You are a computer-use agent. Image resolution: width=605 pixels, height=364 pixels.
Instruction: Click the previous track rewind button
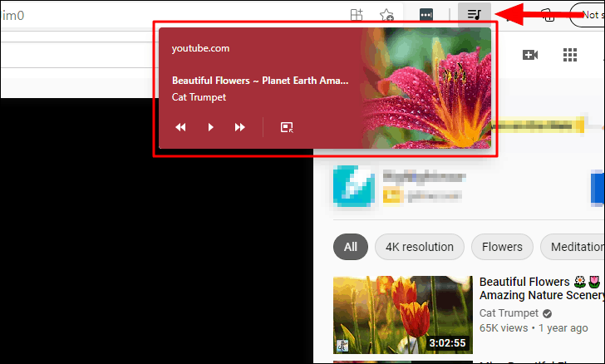point(180,127)
